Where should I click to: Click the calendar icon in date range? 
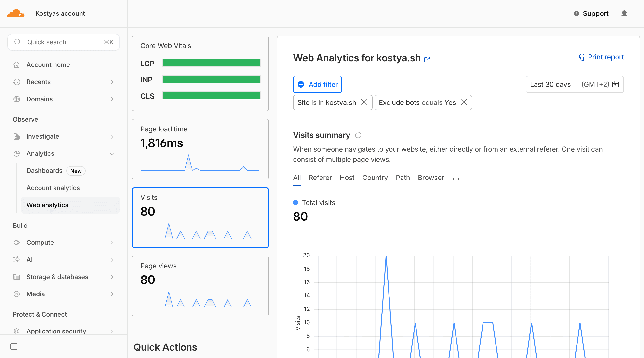pyautogui.click(x=616, y=84)
